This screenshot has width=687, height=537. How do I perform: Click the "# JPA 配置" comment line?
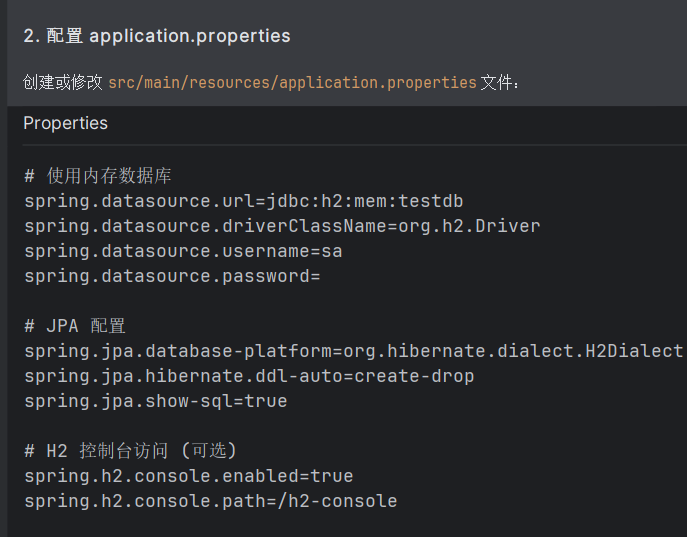[75, 326]
